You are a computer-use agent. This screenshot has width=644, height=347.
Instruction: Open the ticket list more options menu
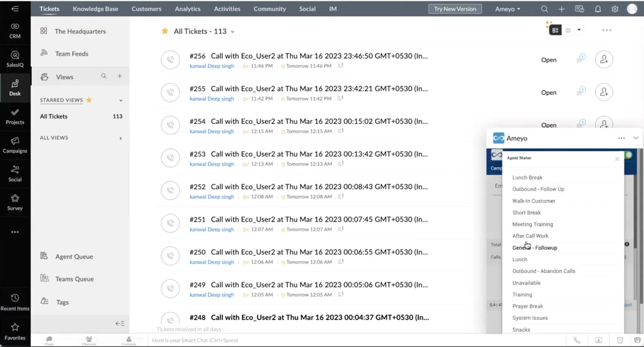pyautogui.click(x=607, y=30)
